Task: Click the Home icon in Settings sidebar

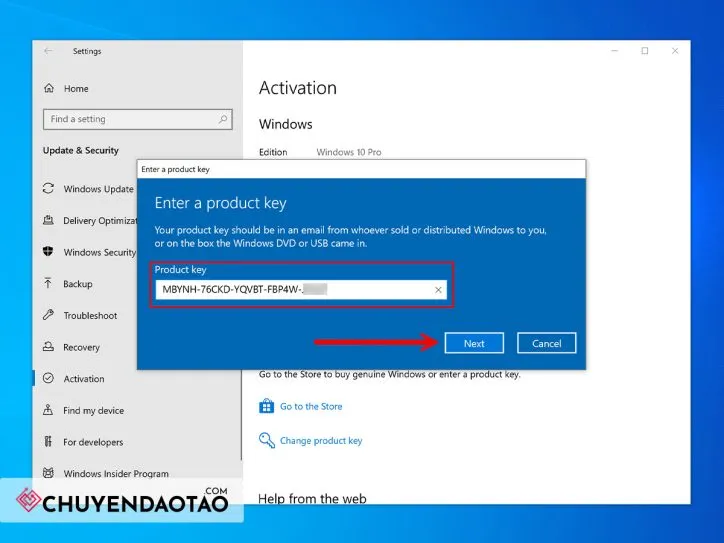Action: 49,88
